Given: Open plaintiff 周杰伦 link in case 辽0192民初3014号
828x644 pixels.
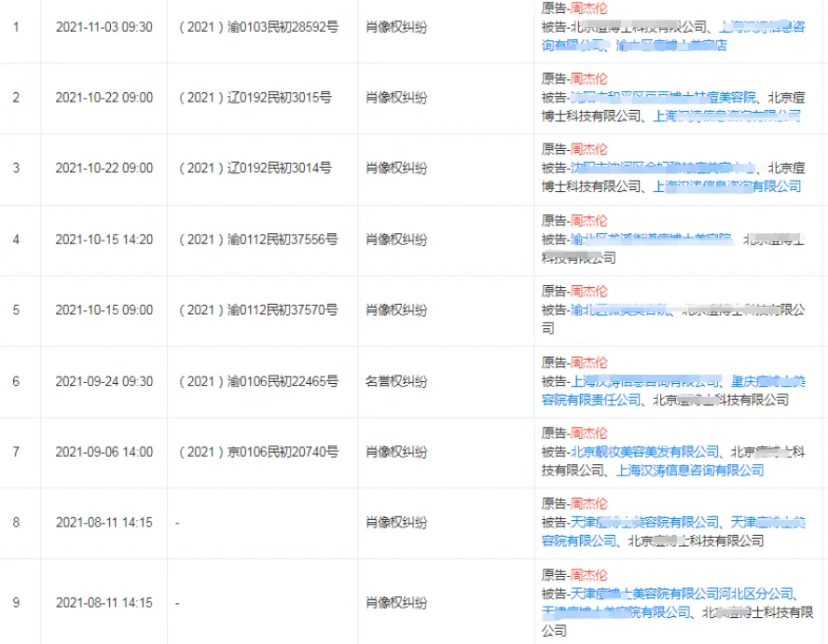Looking at the screenshot, I should coord(588,149).
